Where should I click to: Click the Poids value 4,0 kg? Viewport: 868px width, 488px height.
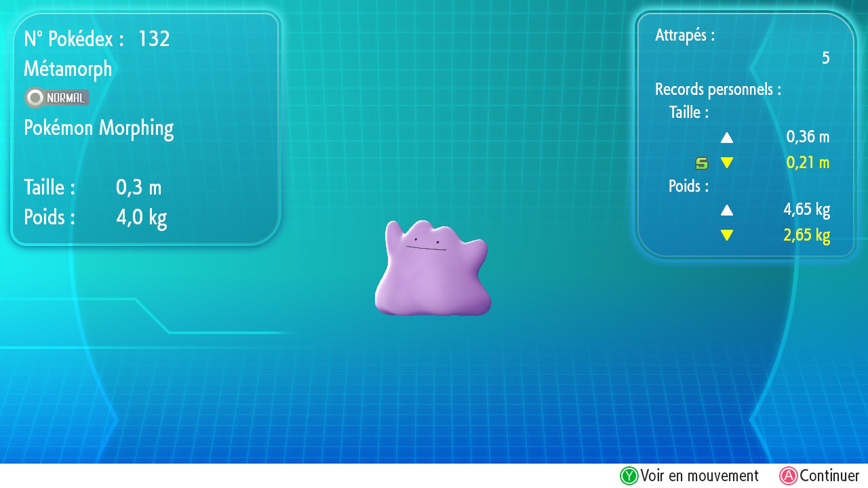141,218
